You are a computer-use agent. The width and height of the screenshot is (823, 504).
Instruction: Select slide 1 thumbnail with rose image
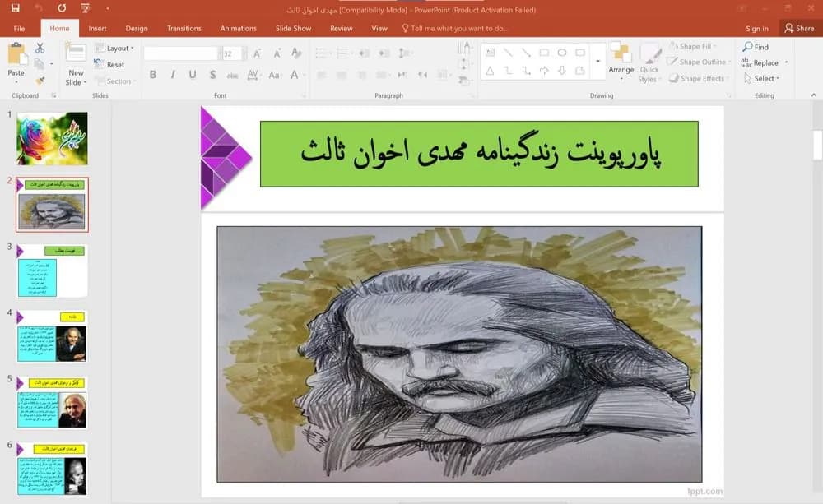point(52,138)
